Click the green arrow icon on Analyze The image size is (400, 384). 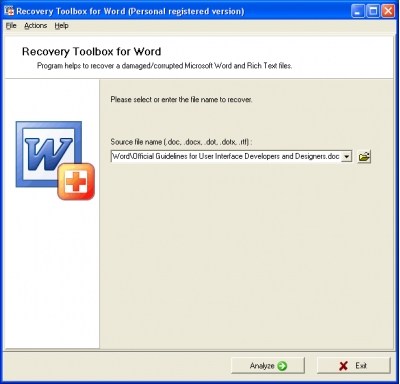[282, 366]
